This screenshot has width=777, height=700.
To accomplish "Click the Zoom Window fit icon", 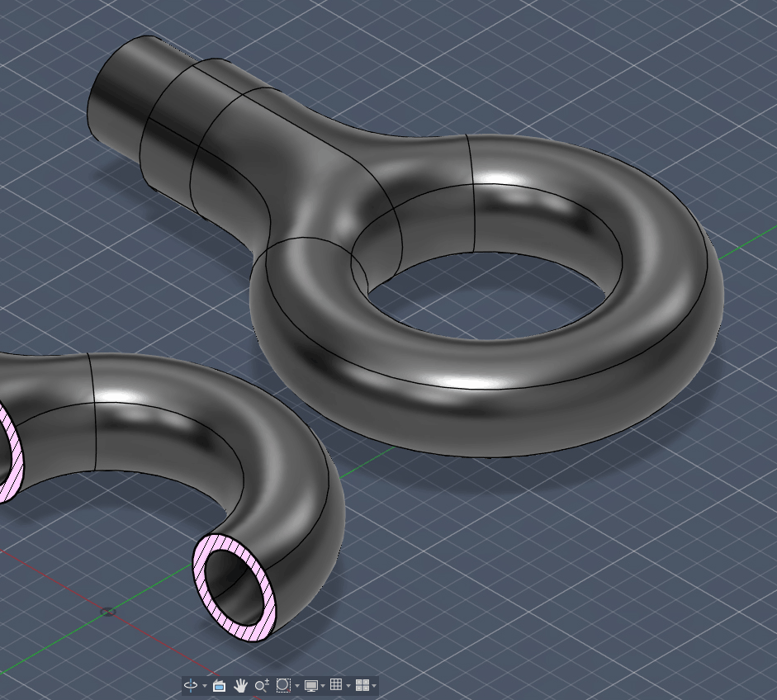I will 283,685.
